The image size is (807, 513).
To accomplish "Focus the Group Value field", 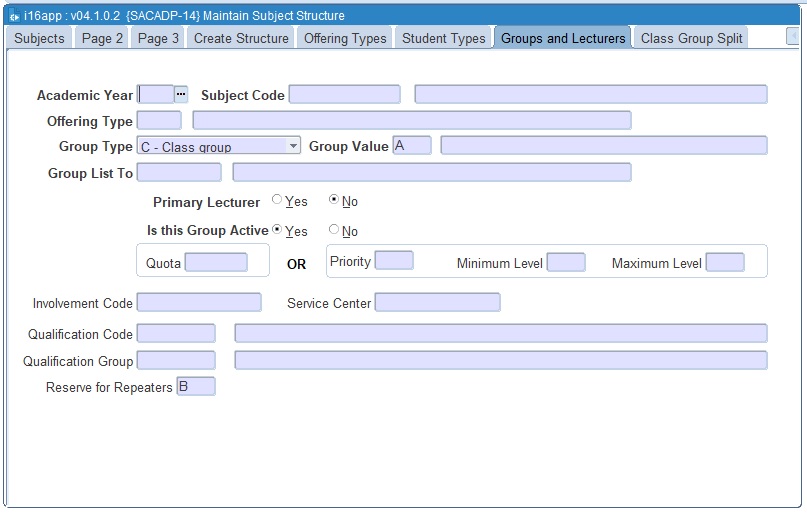I will [412, 146].
